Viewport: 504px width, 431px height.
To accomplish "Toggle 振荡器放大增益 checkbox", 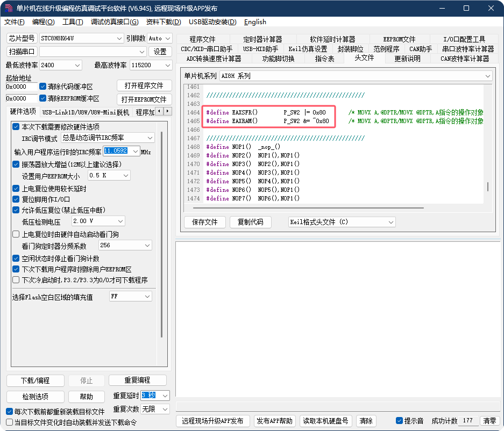I will click(x=16, y=164).
